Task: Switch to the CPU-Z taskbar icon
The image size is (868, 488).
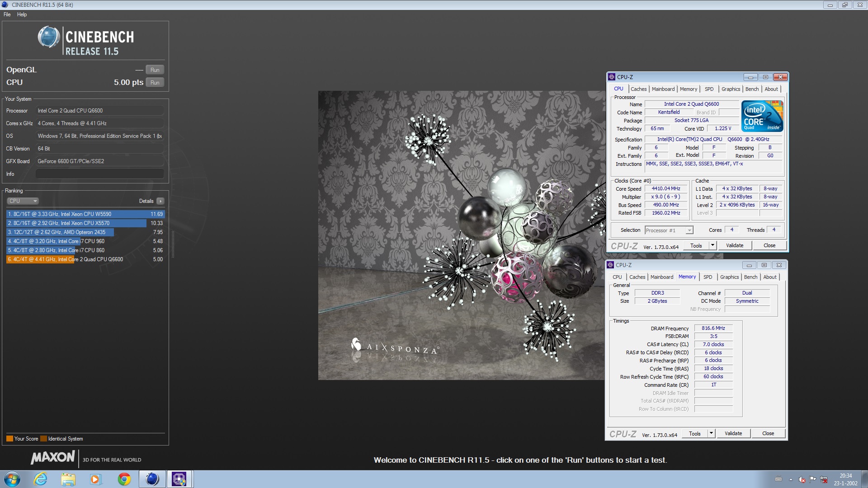Action: [x=179, y=479]
